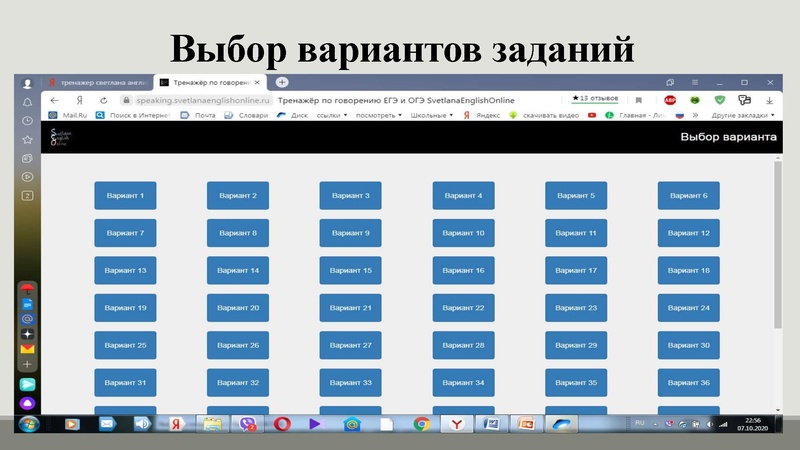Launch Google Chrome from the taskbar

coord(421,424)
